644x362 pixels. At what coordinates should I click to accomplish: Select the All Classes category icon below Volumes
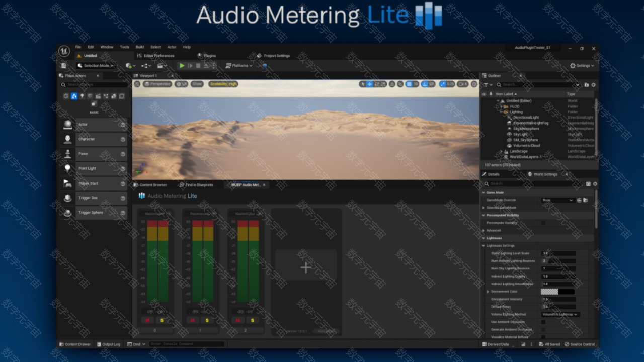coord(94,104)
